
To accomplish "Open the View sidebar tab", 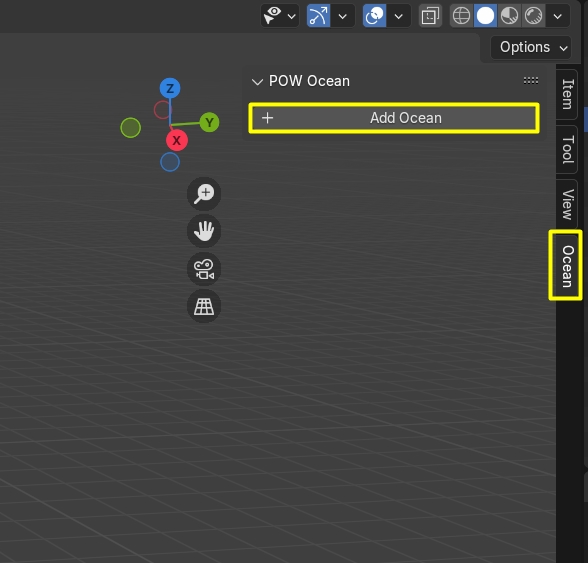I will click(x=567, y=204).
